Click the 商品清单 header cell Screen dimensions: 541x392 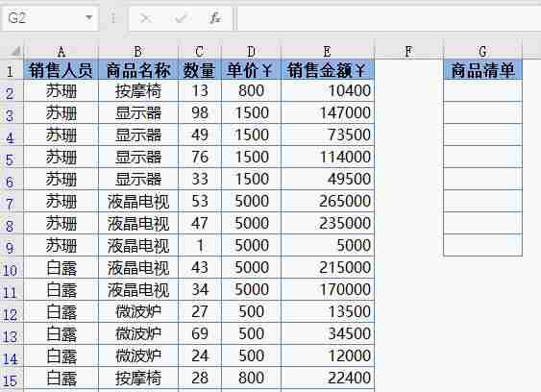[483, 70]
